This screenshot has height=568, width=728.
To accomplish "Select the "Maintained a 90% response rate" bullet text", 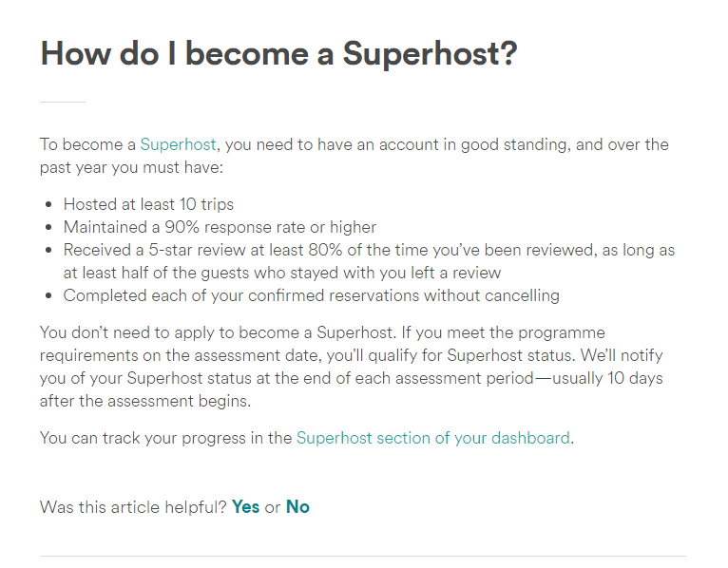I will point(220,227).
